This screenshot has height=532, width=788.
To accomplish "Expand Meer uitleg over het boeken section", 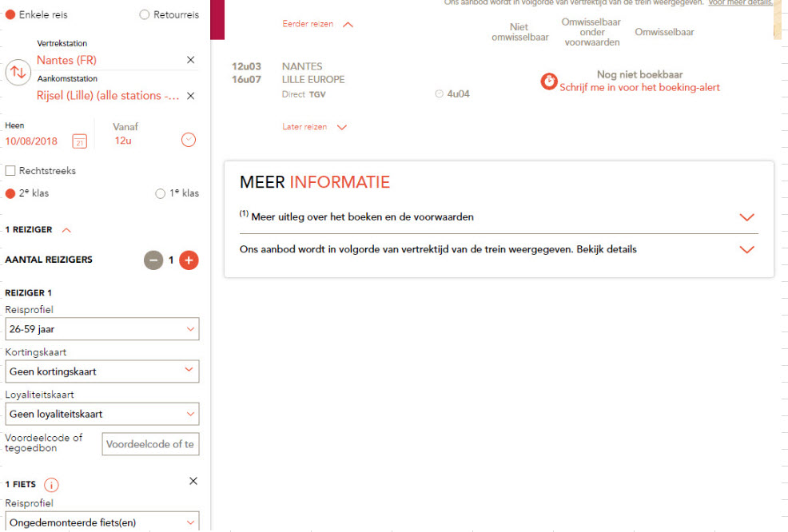I will 746,217.
